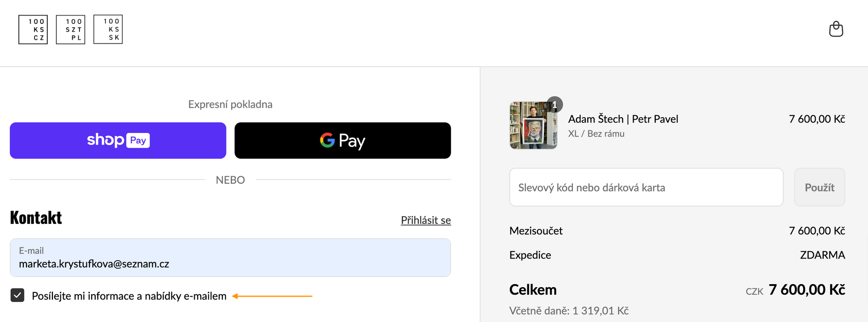Open the 100 KS CZ store logo

(33, 30)
